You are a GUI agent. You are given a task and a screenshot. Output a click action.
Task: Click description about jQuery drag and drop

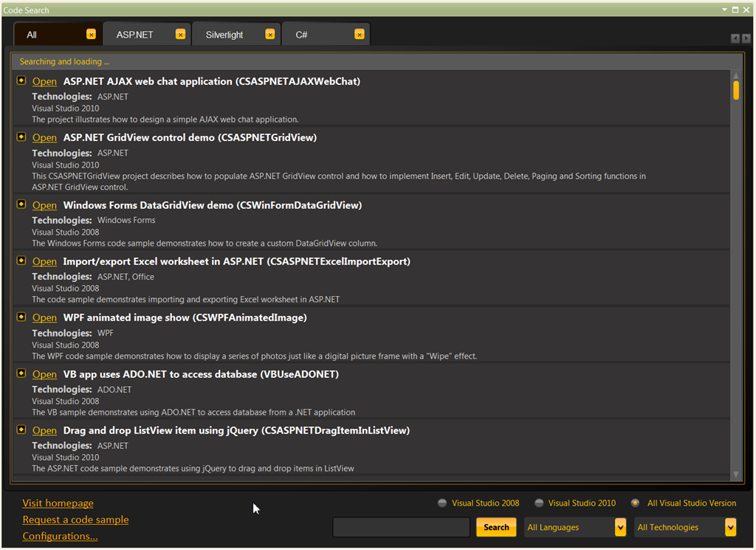[193, 469]
